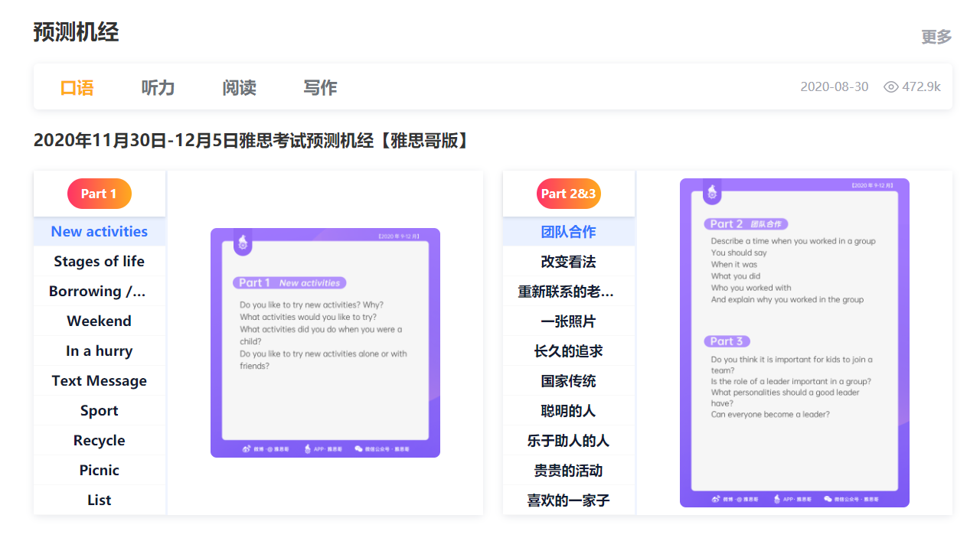The height and width of the screenshot is (551, 980).
Task: Select the 喜欢的一家子 topic
Action: pos(568,500)
